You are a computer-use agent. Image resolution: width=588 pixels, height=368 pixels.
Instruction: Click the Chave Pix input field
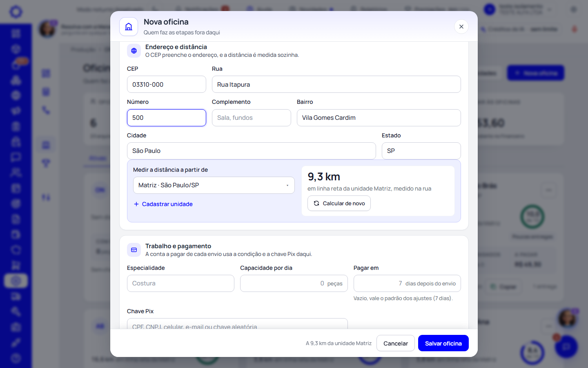point(237,324)
